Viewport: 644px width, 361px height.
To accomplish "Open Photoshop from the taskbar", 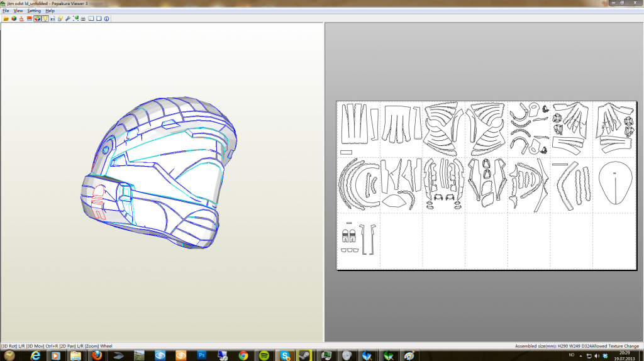I will pos(201,356).
